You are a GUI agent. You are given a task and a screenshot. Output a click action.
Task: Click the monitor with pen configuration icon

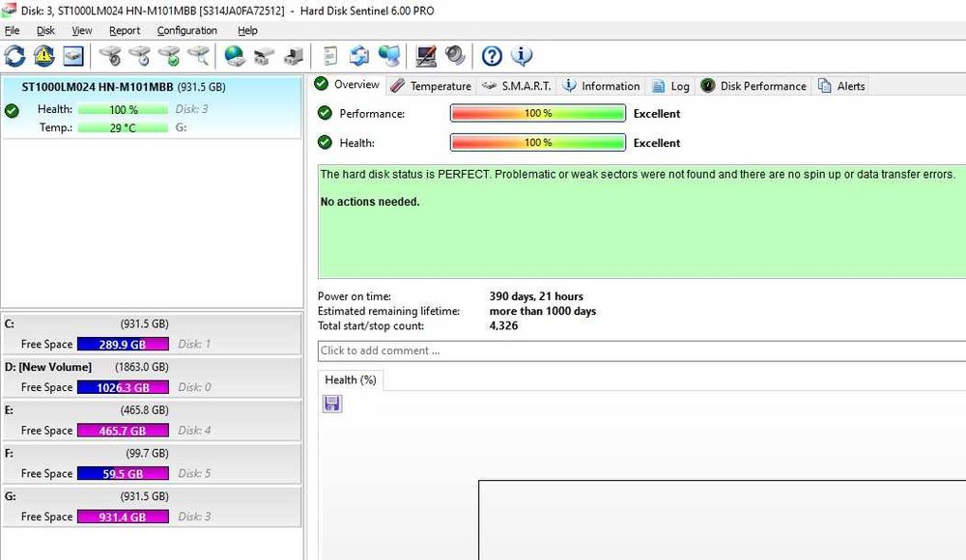tap(426, 56)
